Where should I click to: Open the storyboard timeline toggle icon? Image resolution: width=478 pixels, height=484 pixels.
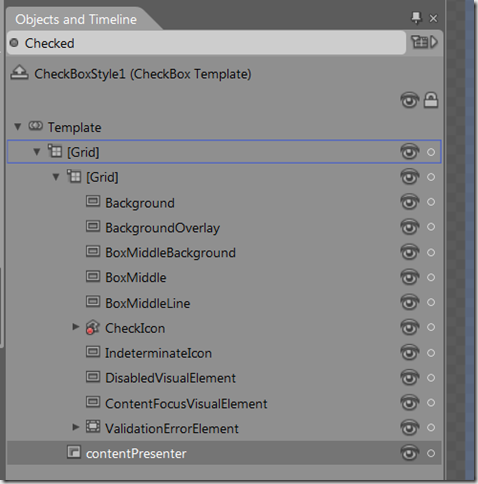tap(424, 42)
